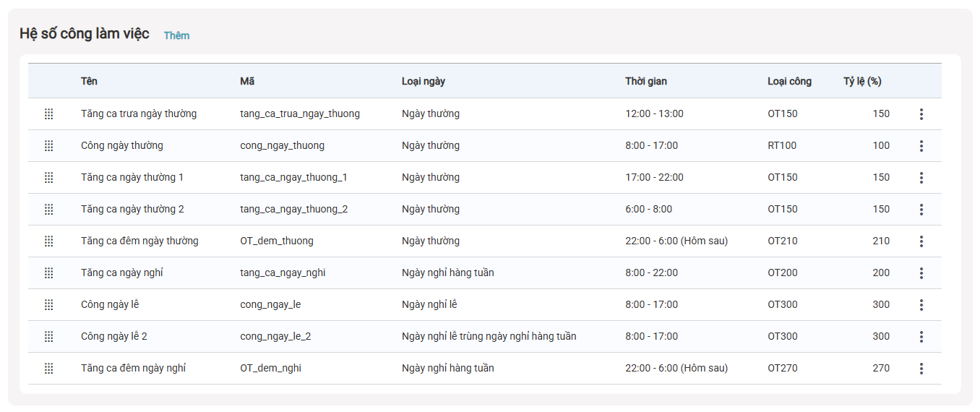Viewport: 980px width, 412px height.
Task: Click code tang_ca_ngay_thuong_2
Action: pos(294,209)
